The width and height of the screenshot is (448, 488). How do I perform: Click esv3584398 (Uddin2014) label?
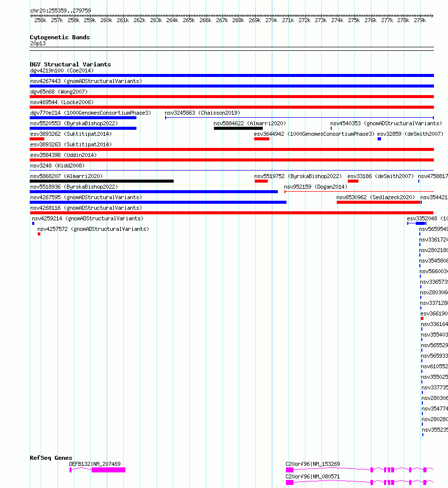tap(63, 155)
